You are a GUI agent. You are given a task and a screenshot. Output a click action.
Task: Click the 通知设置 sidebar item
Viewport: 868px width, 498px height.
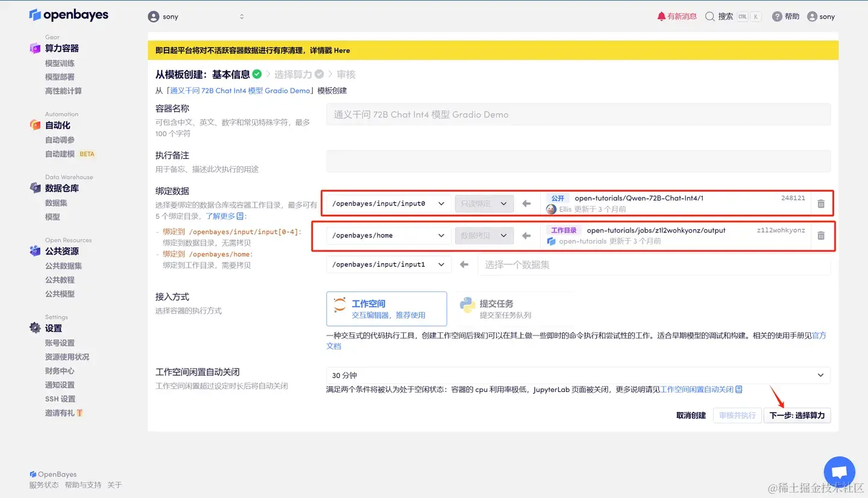coord(60,385)
